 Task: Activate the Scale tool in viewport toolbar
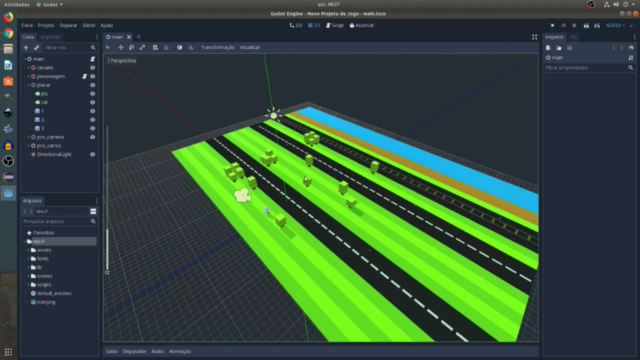point(142,47)
